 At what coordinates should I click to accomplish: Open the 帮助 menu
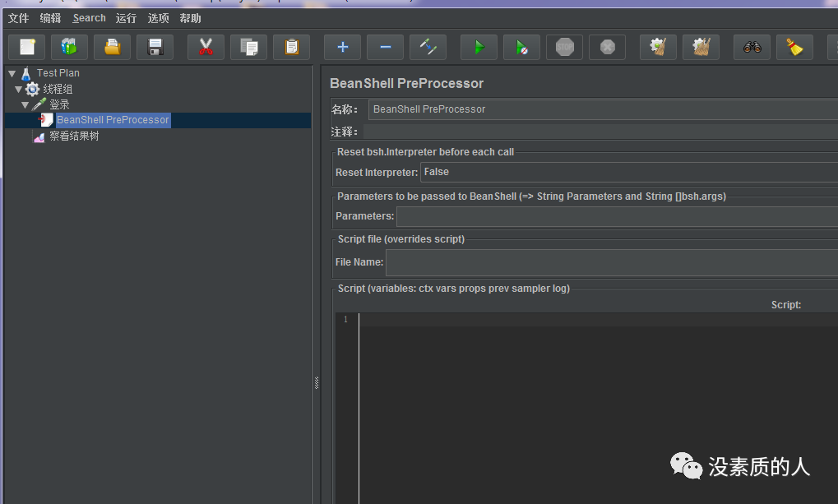tap(190, 18)
